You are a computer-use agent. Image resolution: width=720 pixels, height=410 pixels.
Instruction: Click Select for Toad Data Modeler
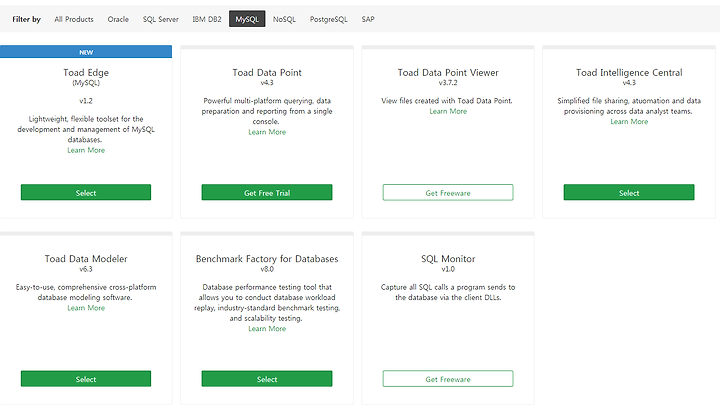click(x=86, y=379)
